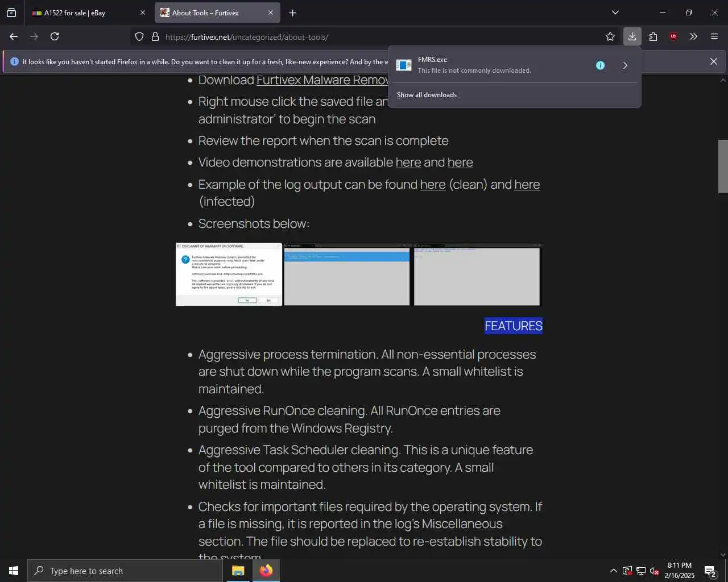Go back one page
The height and width of the screenshot is (582, 728).
tap(14, 36)
